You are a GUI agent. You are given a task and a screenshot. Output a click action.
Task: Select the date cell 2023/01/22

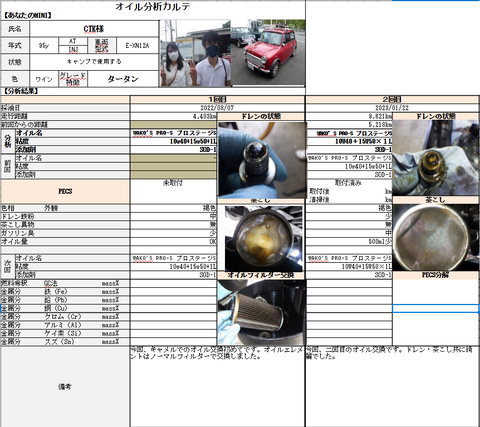click(392, 108)
